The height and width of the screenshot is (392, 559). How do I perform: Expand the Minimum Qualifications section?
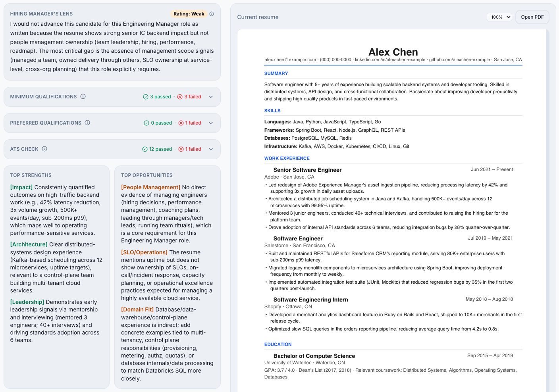point(211,96)
